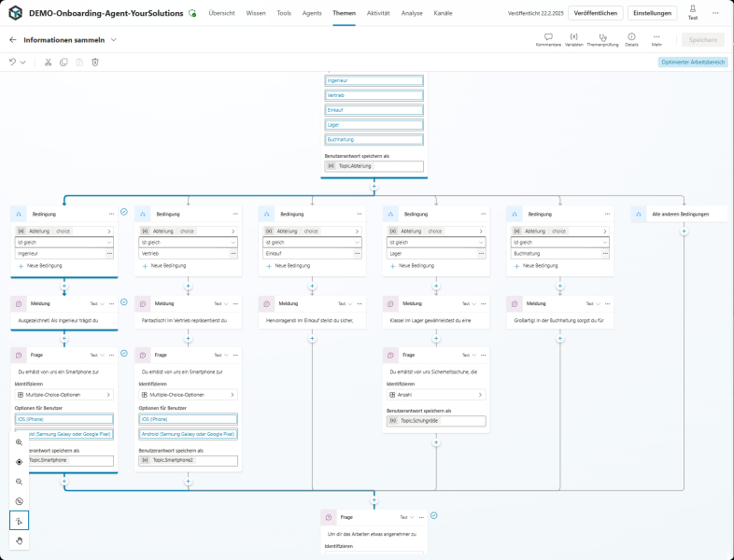Toggle the Optimierter Arbeitsbereich mode
This screenshot has width=734, height=560.
[x=692, y=62]
